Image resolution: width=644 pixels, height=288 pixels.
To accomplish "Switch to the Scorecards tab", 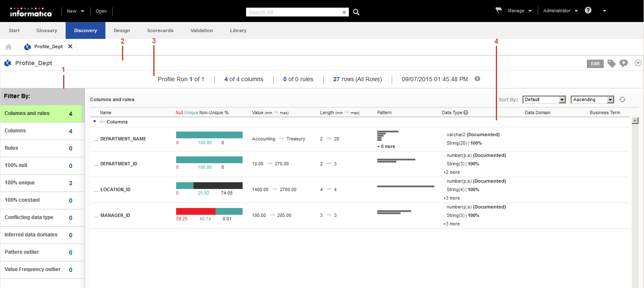I will pos(160,30).
